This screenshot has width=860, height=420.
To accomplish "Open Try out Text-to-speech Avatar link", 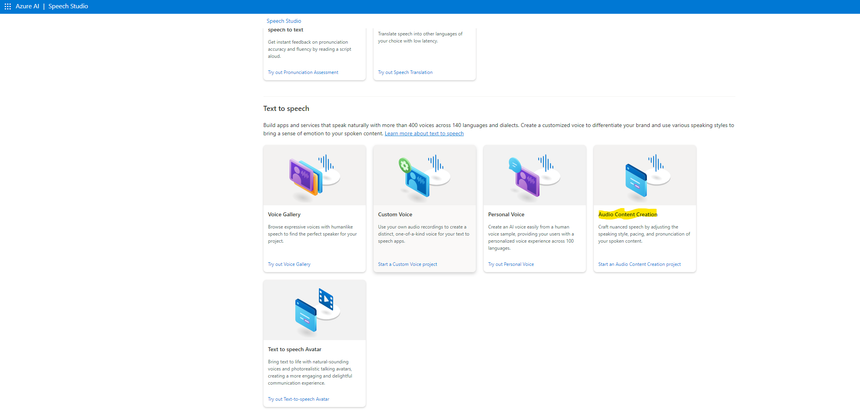I will click(298, 399).
